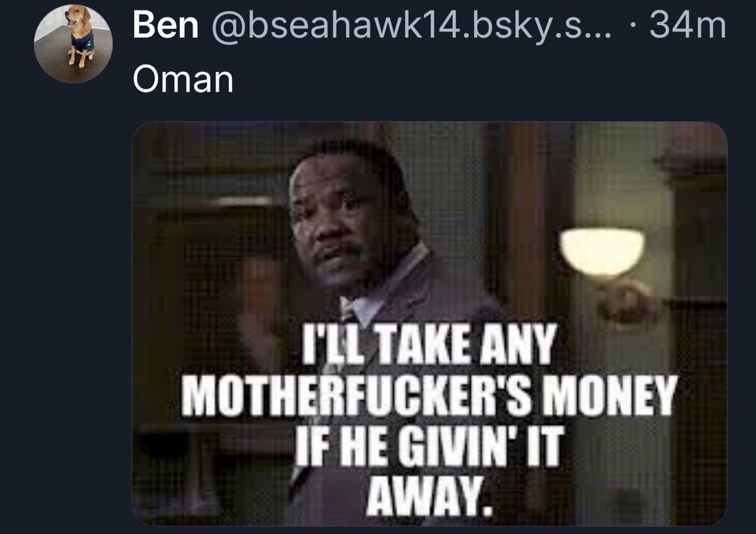756x534 pixels.
Task: Select the post text Oman
Action: 183,79
